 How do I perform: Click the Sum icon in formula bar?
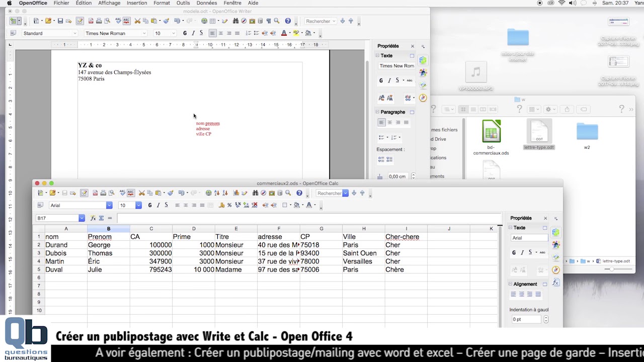pyautogui.click(x=101, y=218)
